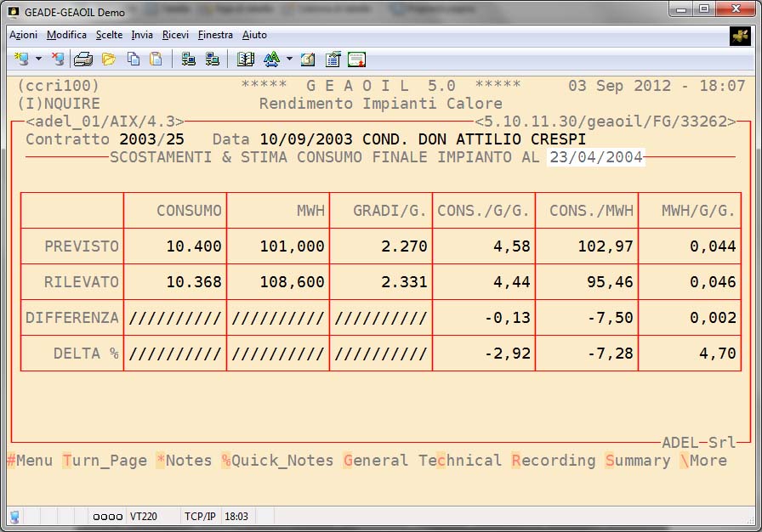The height and width of the screenshot is (532, 762).
Task: Click the printer icon in toolbar
Action: pos(82,59)
